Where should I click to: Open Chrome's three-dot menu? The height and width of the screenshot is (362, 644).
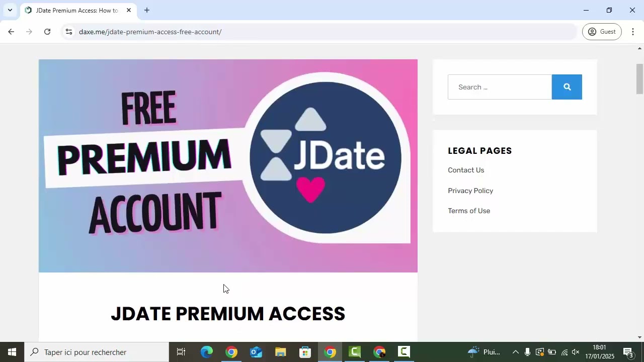click(633, 32)
